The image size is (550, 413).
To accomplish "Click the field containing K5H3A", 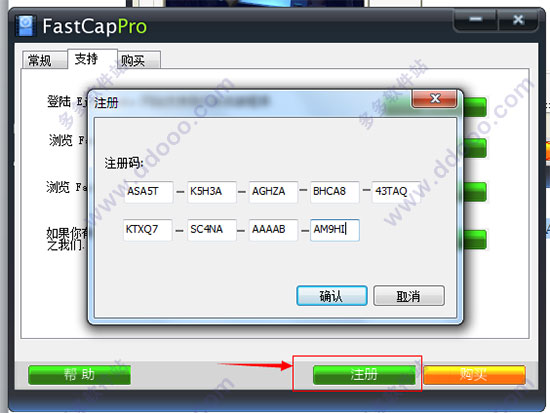I will point(212,192).
